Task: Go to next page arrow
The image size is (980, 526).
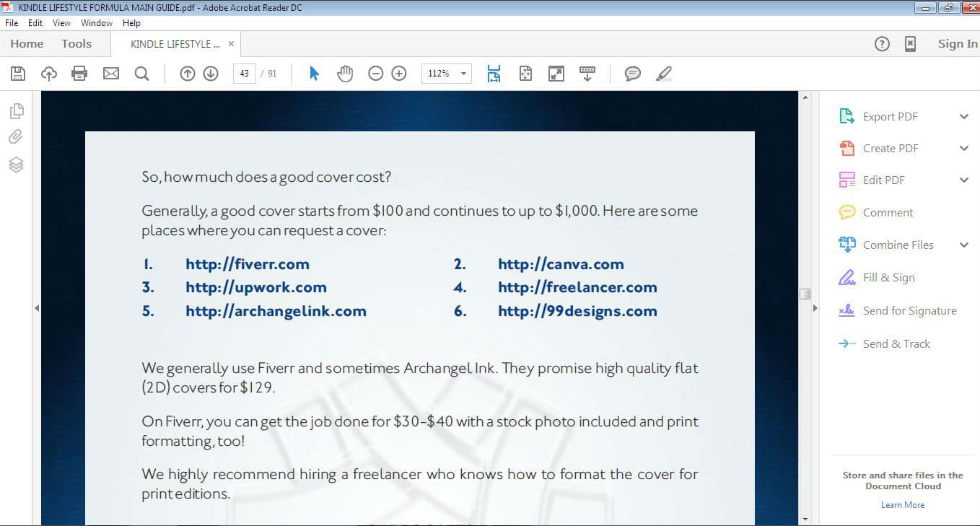Action: tap(211, 73)
